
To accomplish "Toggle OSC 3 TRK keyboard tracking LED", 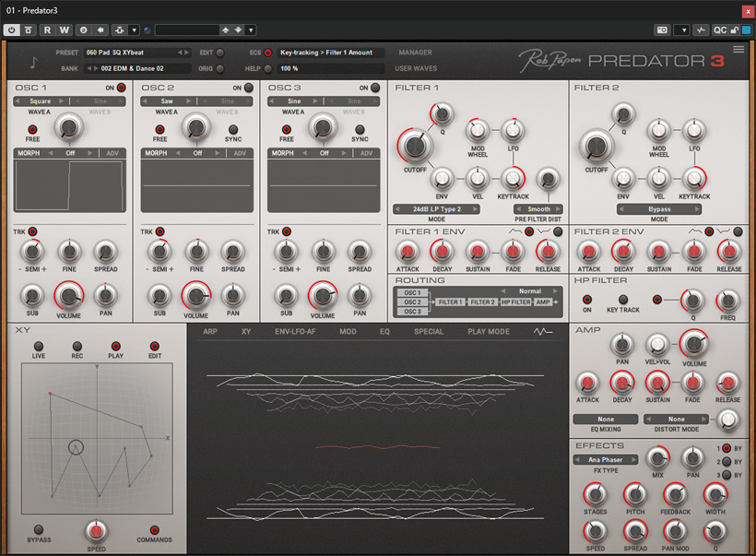I will (x=287, y=231).
